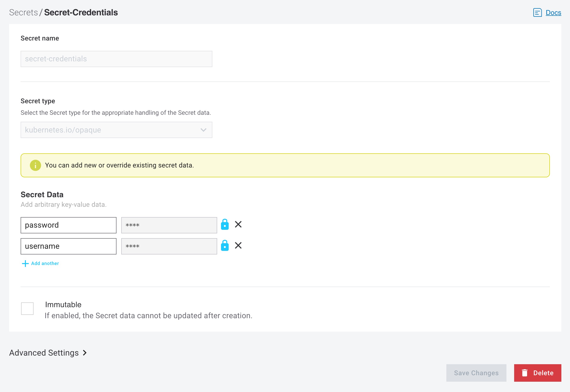This screenshot has height=392, width=570.
Task: Click the trash icon on Delete button
Action: point(524,373)
